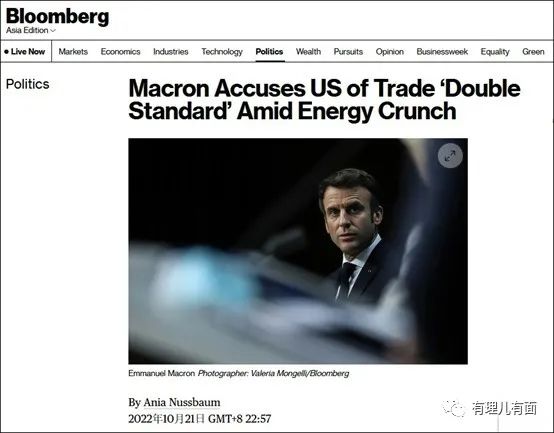The image size is (554, 433).
Task: Click the Macron Accuses US headline
Action: [324, 99]
